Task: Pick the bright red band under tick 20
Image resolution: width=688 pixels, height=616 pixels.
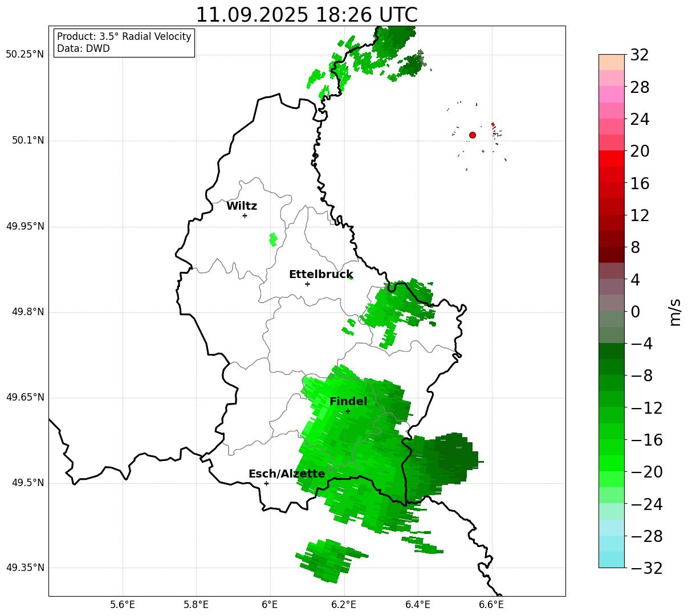Action: point(612,158)
